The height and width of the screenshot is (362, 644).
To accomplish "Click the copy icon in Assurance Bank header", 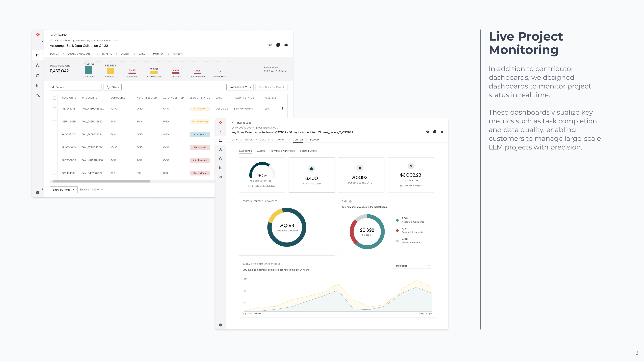I will click(x=278, y=45).
